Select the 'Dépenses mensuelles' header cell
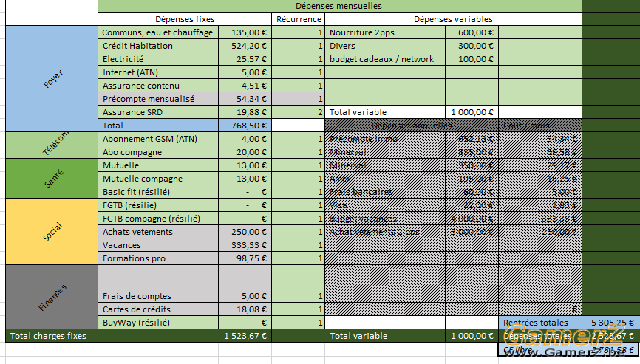 340,6
